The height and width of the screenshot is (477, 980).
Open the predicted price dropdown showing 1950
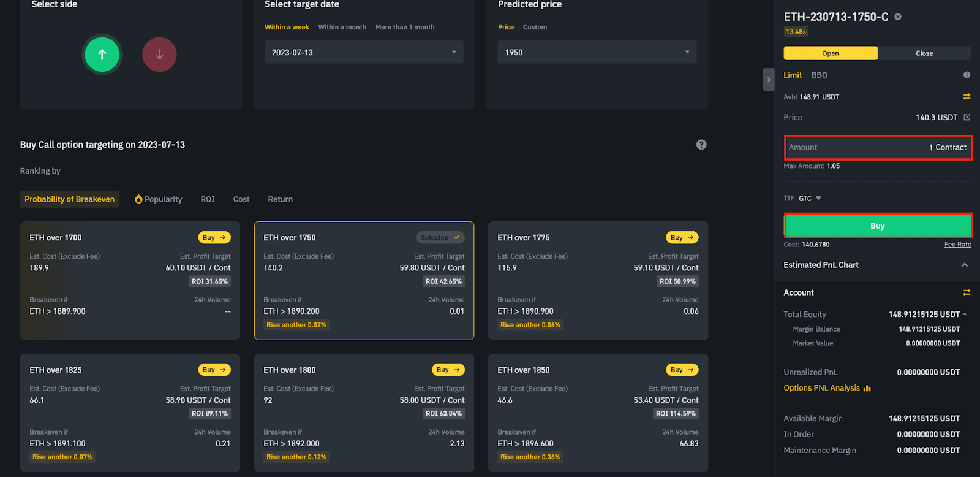click(597, 53)
